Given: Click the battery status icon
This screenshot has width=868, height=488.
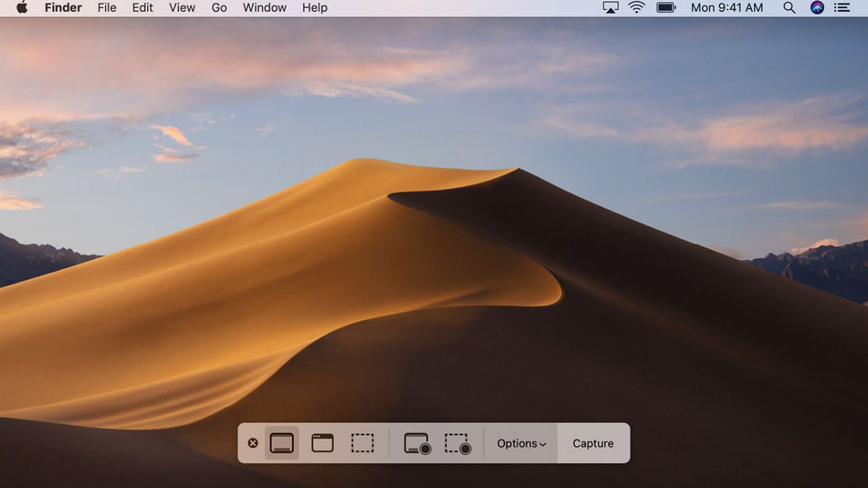Looking at the screenshot, I should pos(666,8).
